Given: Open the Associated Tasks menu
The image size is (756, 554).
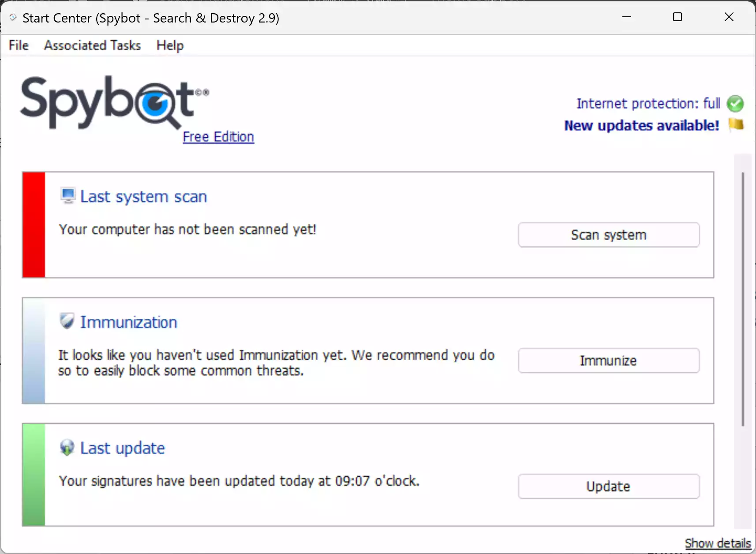Looking at the screenshot, I should coord(92,45).
